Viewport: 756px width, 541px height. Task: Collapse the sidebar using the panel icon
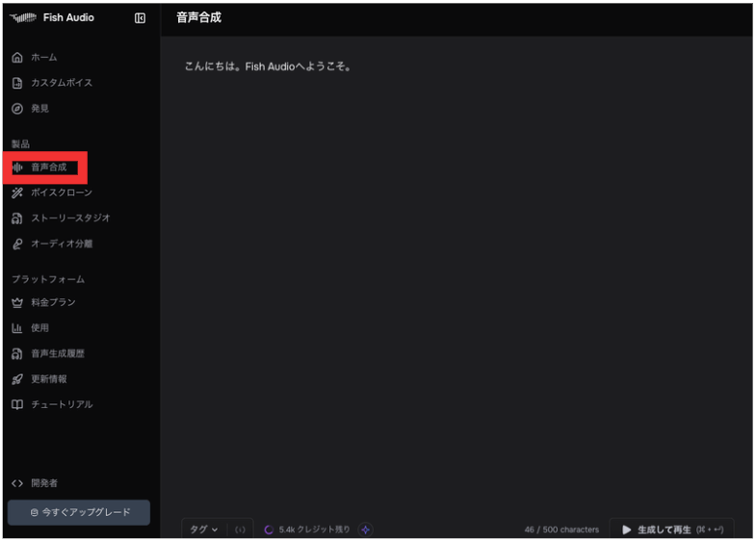[140, 18]
